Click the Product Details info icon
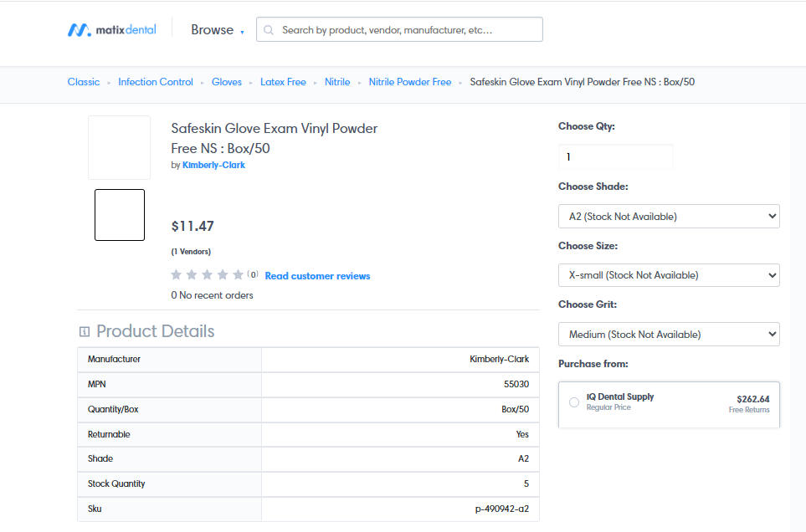The width and height of the screenshot is (806, 532). [85, 332]
